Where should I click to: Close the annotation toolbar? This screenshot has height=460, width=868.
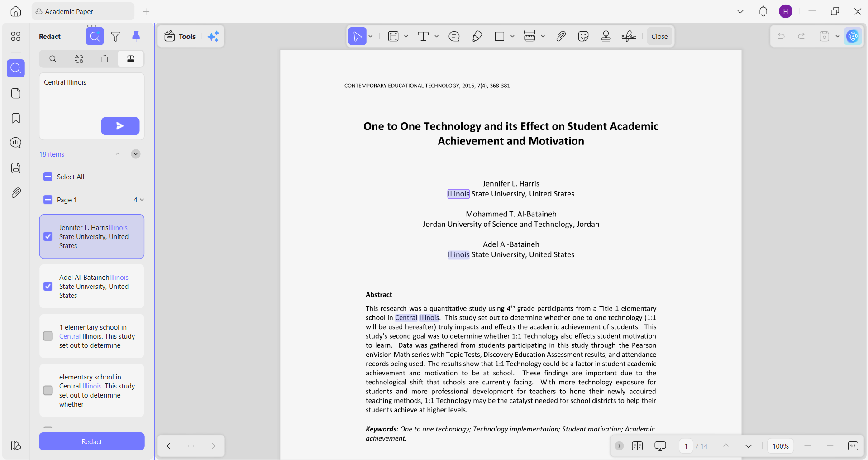(659, 36)
